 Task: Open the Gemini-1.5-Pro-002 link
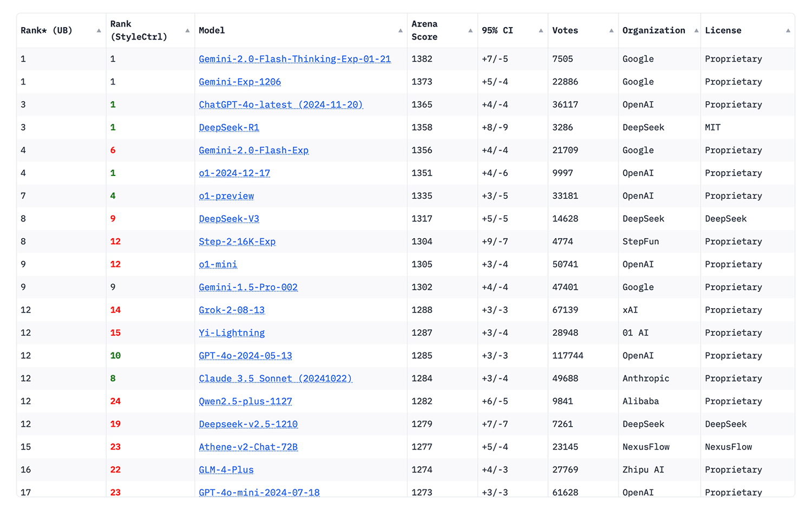pyautogui.click(x=248, y=287)
